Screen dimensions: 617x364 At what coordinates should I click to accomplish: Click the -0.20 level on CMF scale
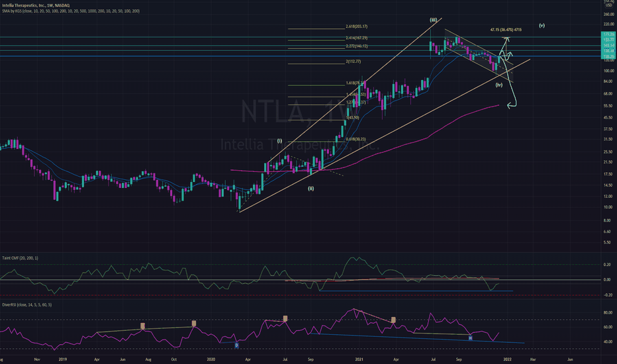pyautogui.click(x=608, y=295)
